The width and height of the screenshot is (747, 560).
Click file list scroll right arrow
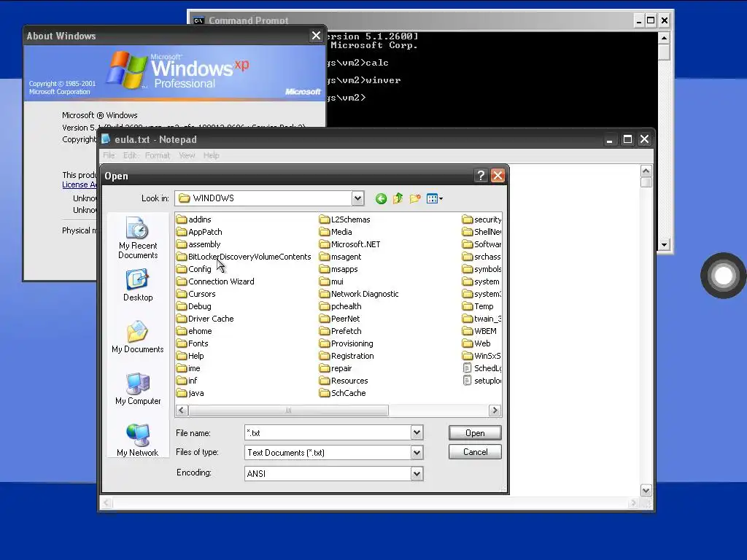tap(495, 410)
